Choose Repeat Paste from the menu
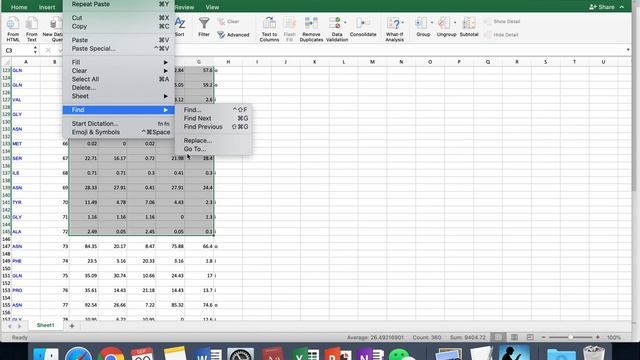640x360 pixels. pos(118,4)
